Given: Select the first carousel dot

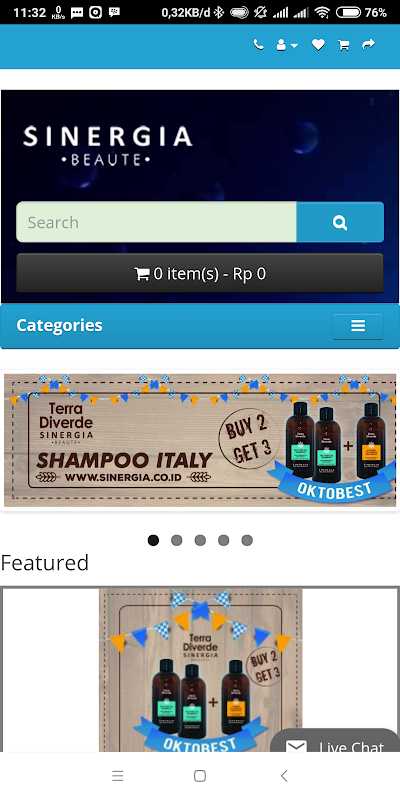Looking at the screenshot, I should point(153,540).
